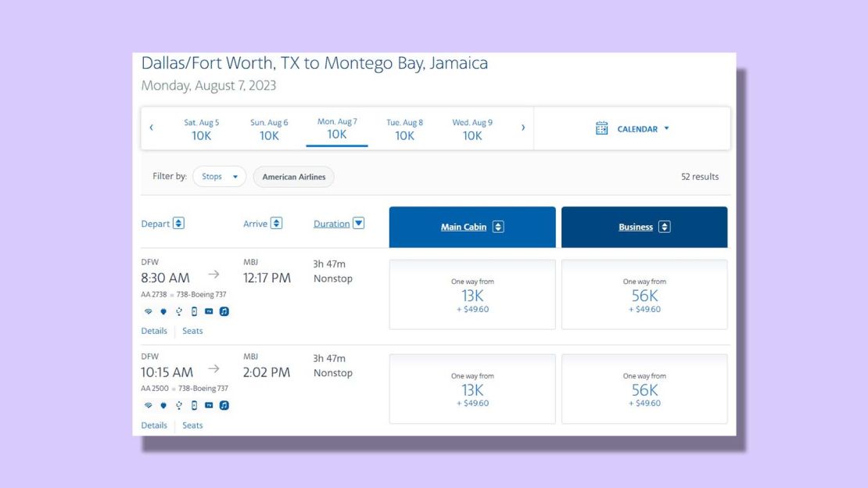The image size is (868, 488).
Task: Open the Stops filter dropdown
Action: pos(219,177)
